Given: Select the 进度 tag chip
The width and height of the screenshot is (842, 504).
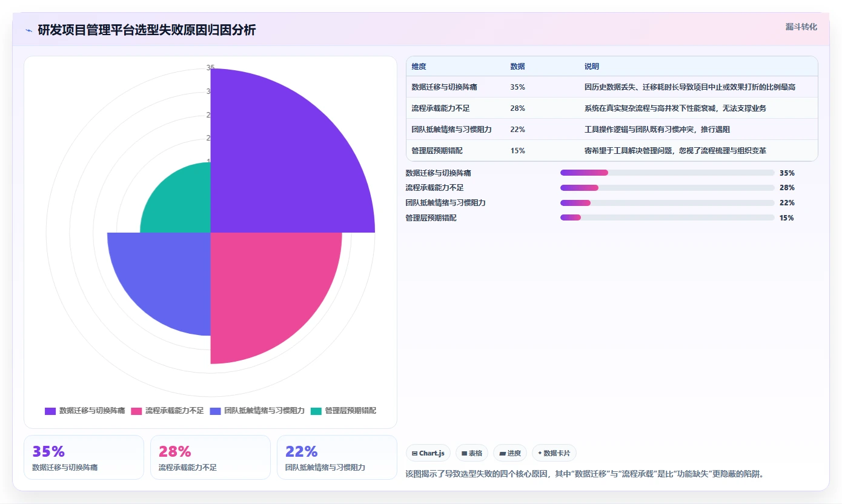Looking at the screenshot, I should (510, 453).
